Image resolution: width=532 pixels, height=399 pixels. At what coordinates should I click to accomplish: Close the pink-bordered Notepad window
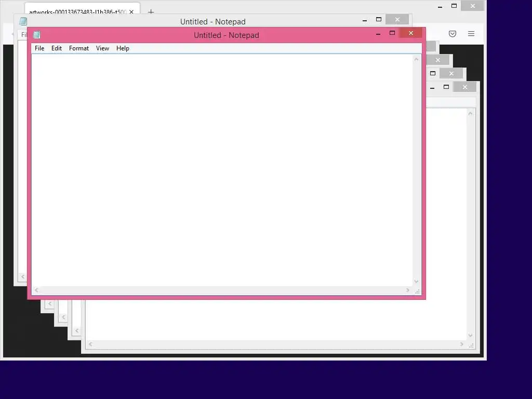point(410,33)
